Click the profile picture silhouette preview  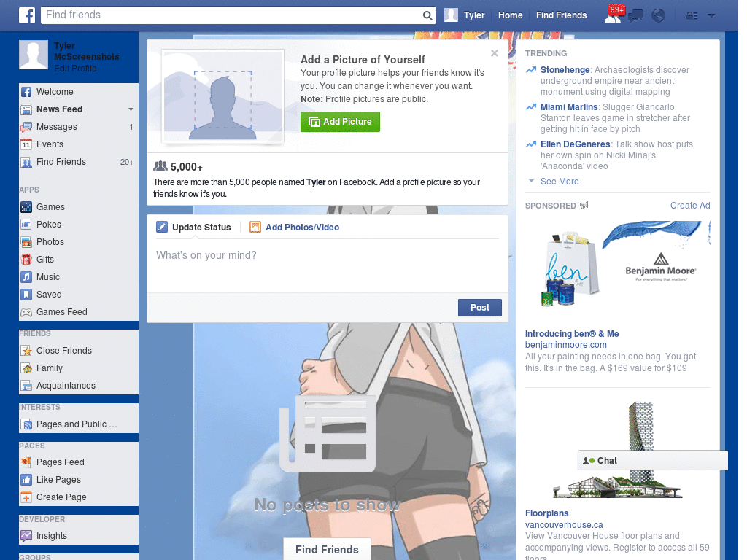pyautogui.click(x=223, y=96)
